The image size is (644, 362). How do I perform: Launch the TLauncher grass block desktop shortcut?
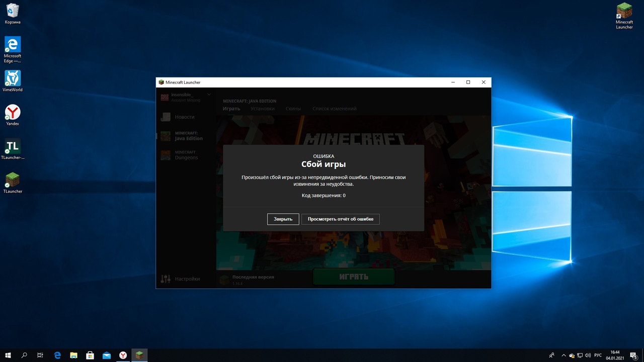click(13, 183)
